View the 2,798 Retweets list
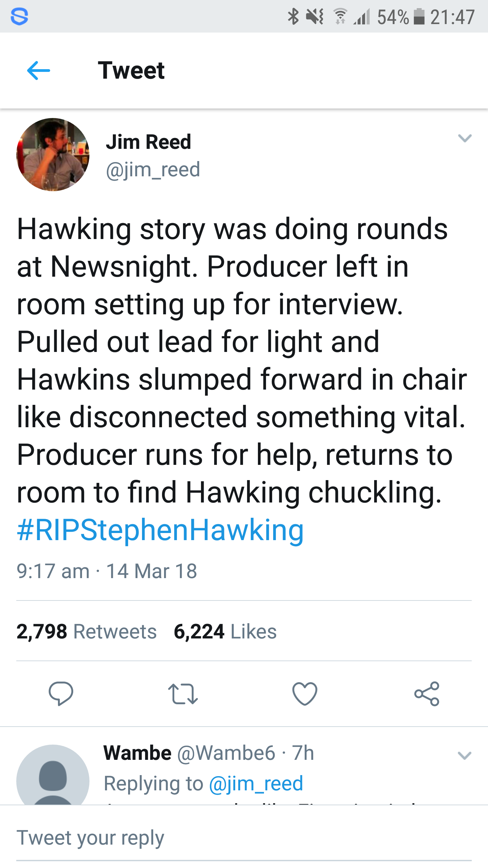Image resolution: width=488 pixels, height=868 pixels. (x=86, y=631)
